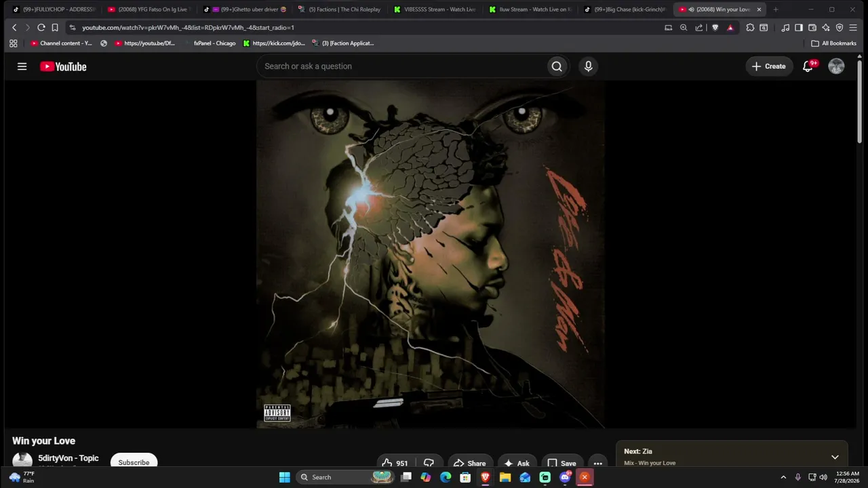The width and height of the screenshot is (868, 488).
Task: Start voice search with the microphone icon
Action: [x=588, y=66]
